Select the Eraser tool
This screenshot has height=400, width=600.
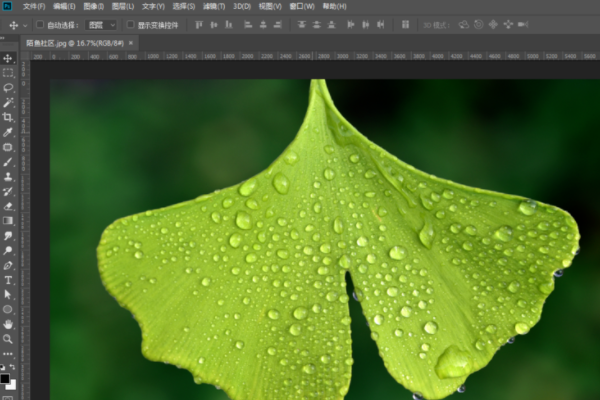(x=8, y=206)
